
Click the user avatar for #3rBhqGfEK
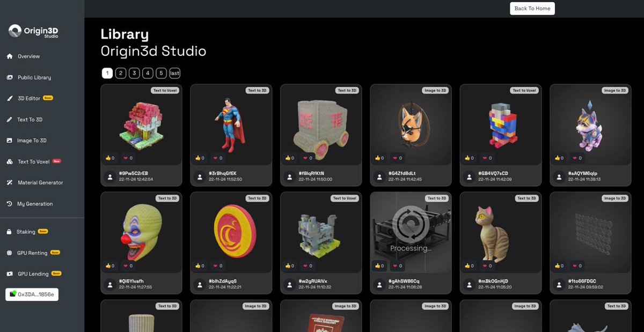click(200, 176)
